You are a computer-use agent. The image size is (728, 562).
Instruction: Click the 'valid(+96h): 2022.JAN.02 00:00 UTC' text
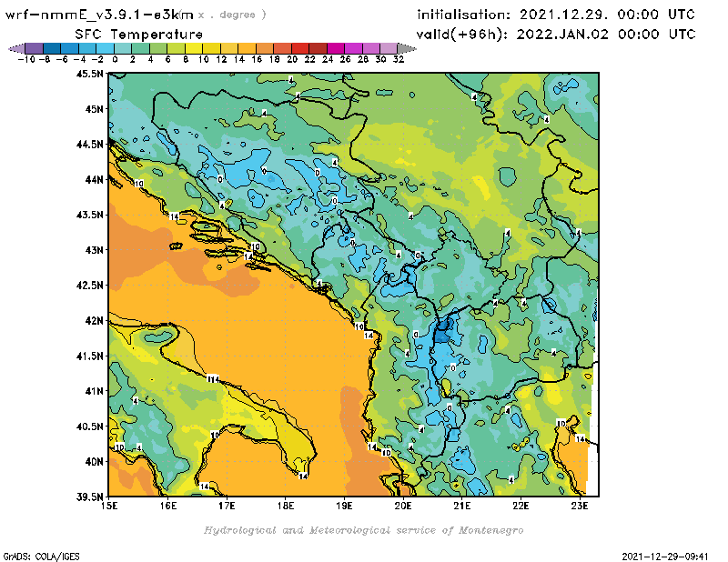click(x=556, y=35)
